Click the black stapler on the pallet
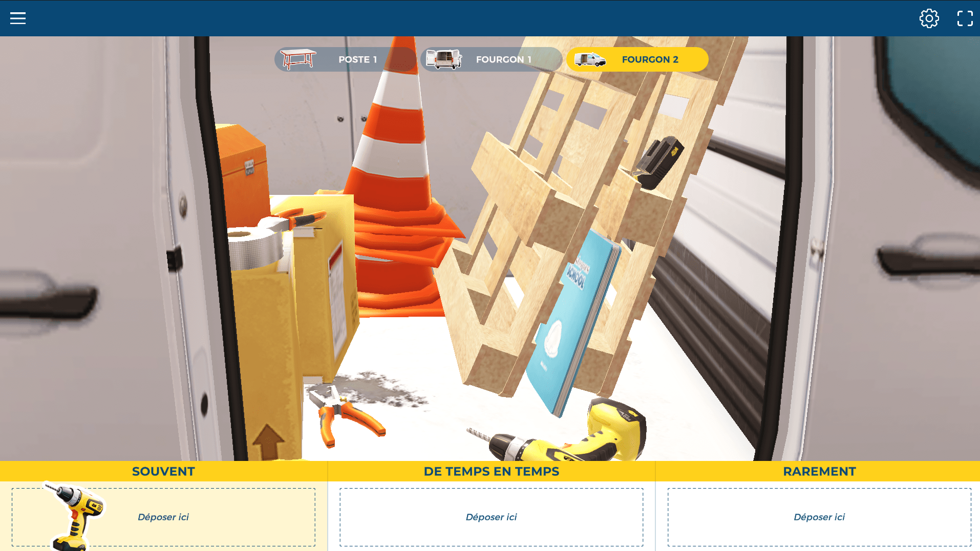This screenshot has width=980, height=551. coord(659,162)
